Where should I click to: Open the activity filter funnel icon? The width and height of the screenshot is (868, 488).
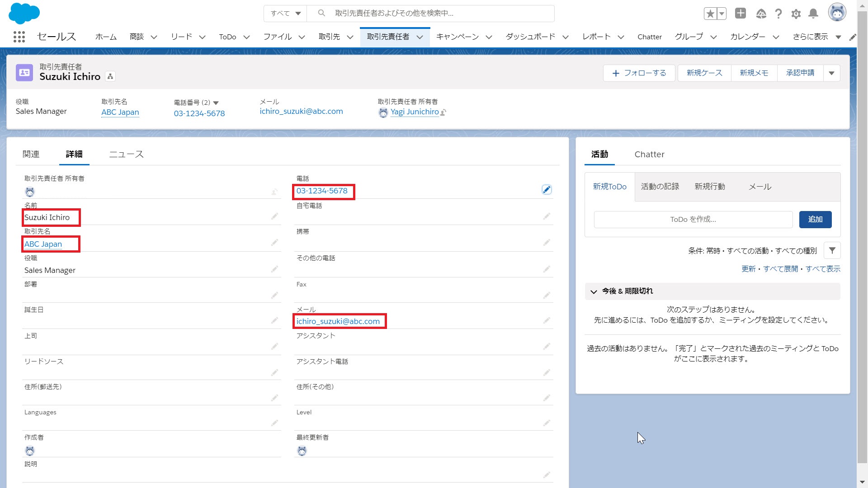pos(832,250)
